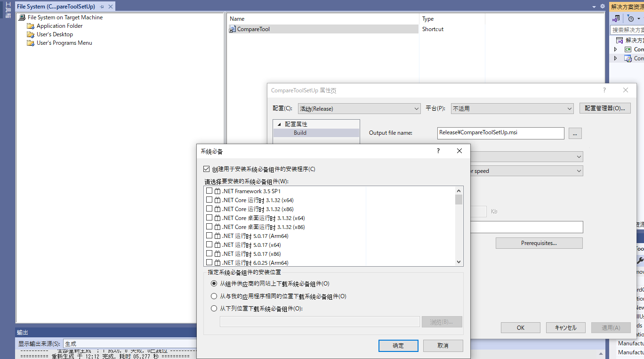The width and height of the screenshot is (644, 359).
Task: Click the solution node icon in Solution Explorer
Action: [620, 41]
